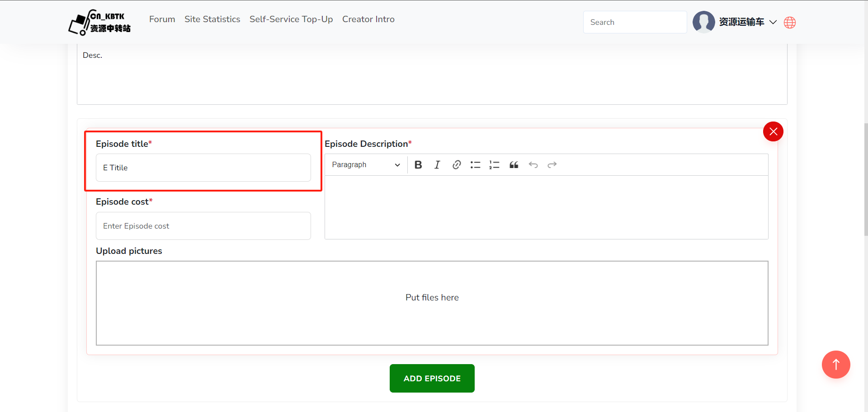
Task: Create a numbered list in the editor
Action: tap(494, 165)
